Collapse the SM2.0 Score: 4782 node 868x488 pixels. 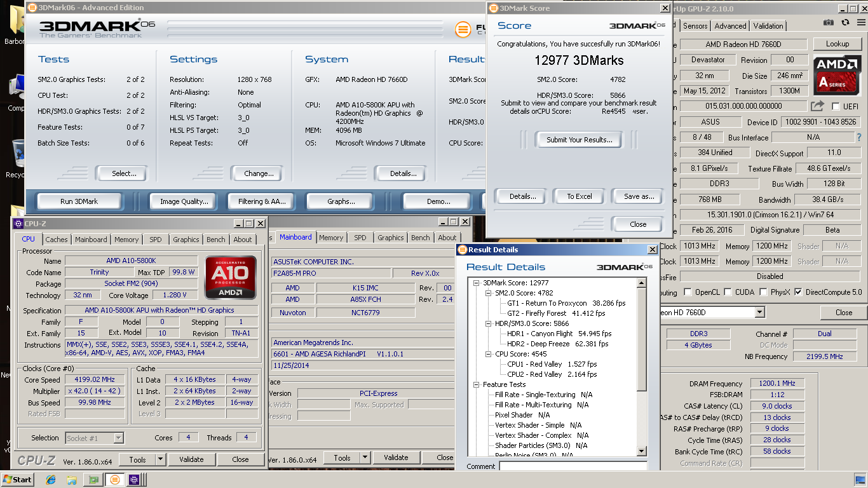click(488, 293)
